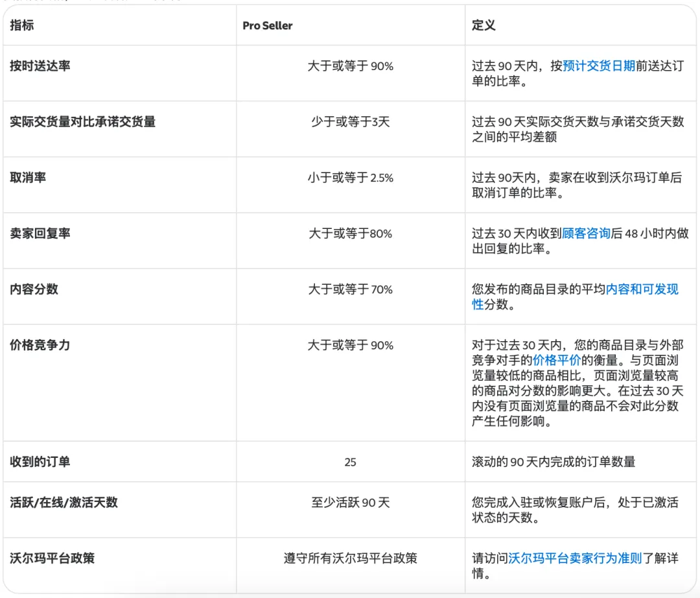Select 大于或等于 90% in 按时送达率 row
This screenshot has height=598, width=700.
(x=351, y=66)
